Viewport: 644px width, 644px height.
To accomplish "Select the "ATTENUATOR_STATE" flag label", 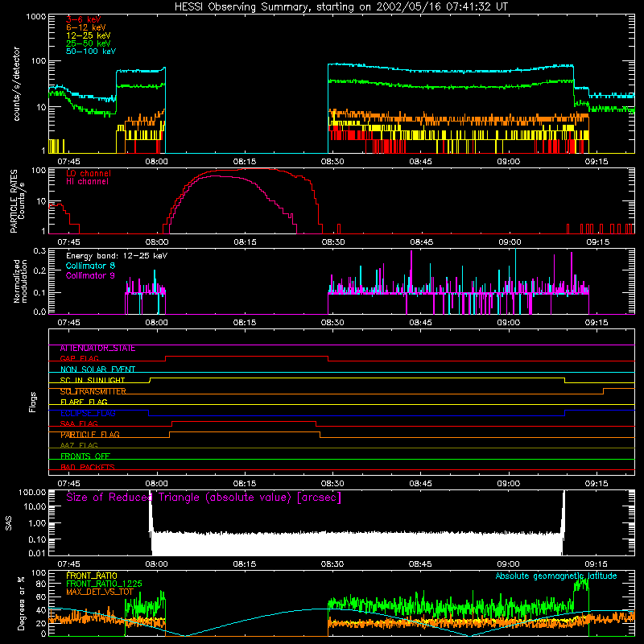I will [x=97, y=349].
